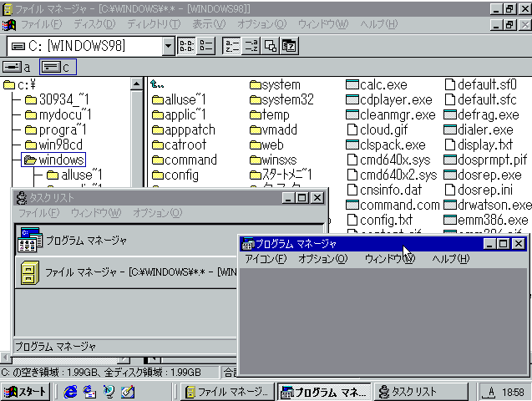Select the cloud.gif file
Viewport: 532px width, 401px height.
[377, 129]
